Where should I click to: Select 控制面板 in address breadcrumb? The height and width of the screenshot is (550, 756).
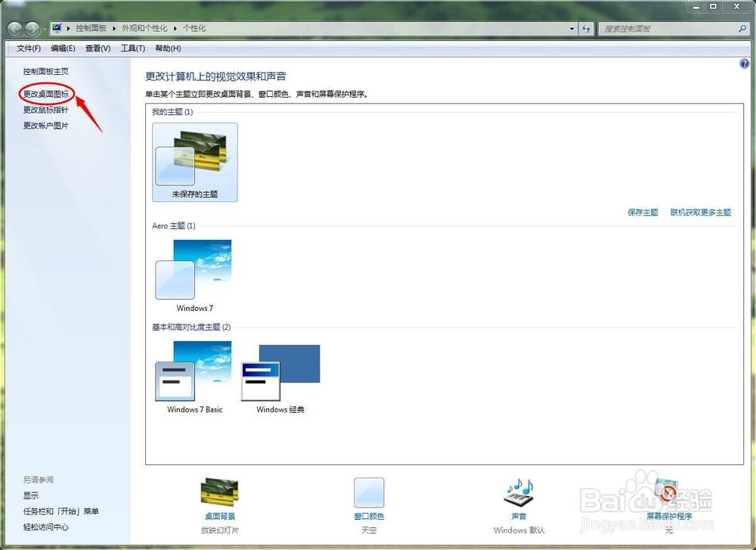[x=91, y=29]
